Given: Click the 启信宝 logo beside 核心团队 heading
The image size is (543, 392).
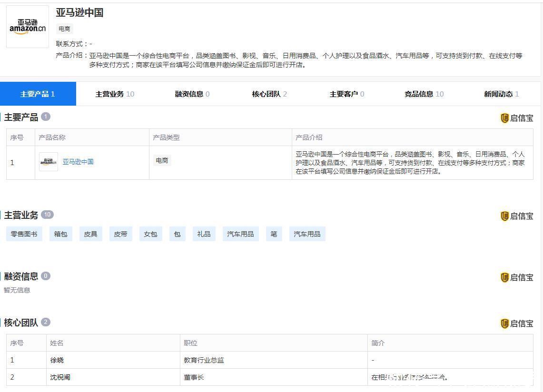Looking at the screenshot, I should (517, 323).
